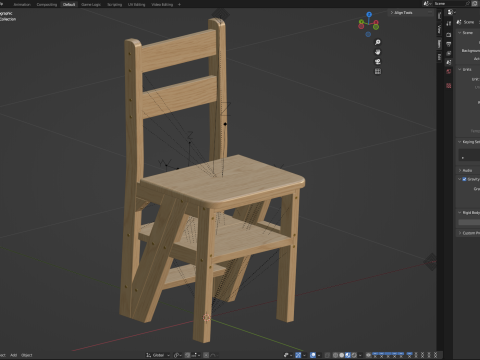Uncheck the Gravity checkbox
The height and width of the screenshot is (360, 480).
point(464,179)
